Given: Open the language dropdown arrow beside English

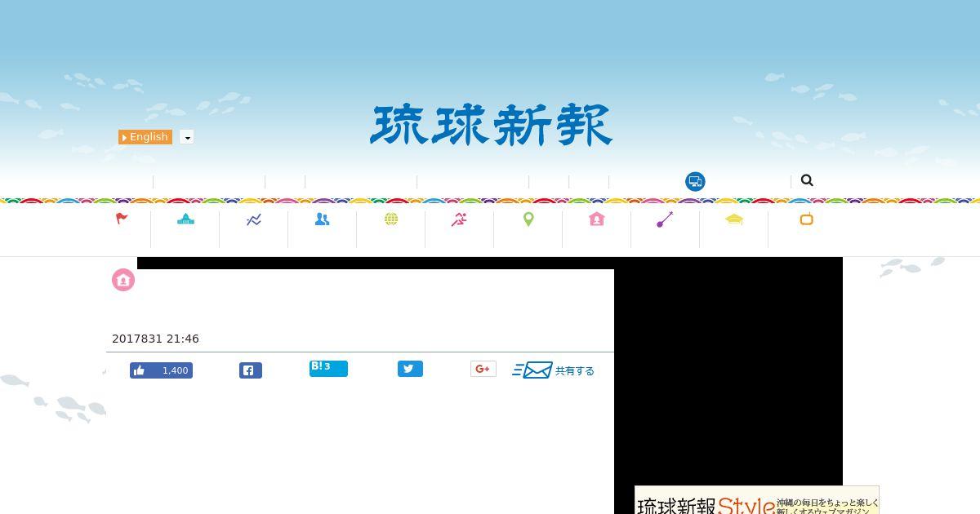Looking at the screenshot, I should (x=187, y=137).
